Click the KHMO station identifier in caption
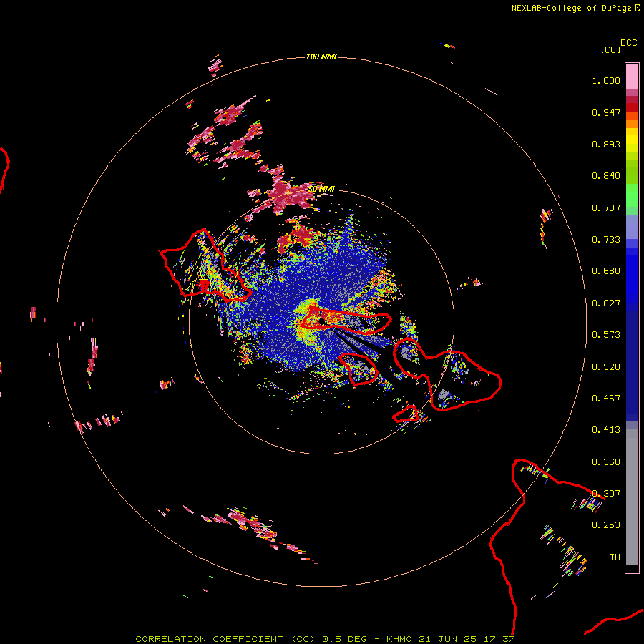The width and height of the screenshot is (644, 644). (399, 639)
